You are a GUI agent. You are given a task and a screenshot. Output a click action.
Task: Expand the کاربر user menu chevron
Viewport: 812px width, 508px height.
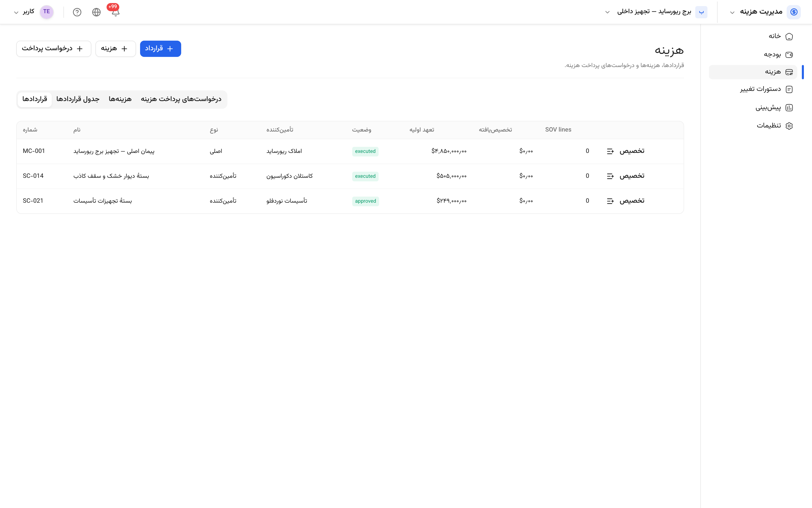16,13
